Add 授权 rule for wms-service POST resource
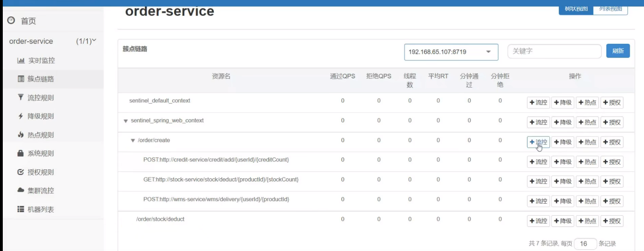Viewport: 644px width, 251px height. pos(612,201)
